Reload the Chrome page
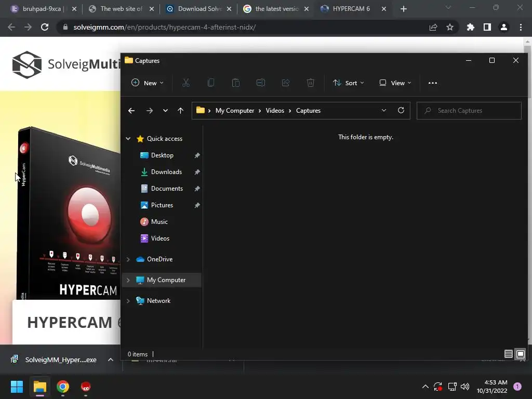This screenshot has height=399, width=532. click(x=45, y=27)
